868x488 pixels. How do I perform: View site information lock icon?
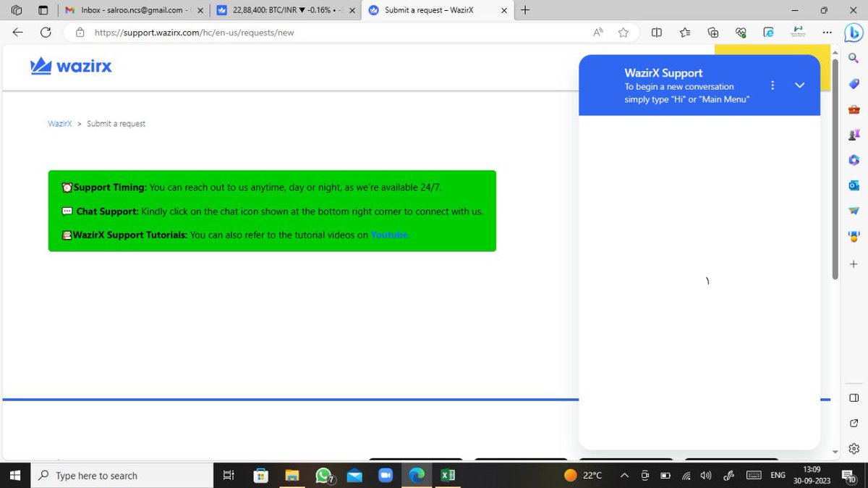[x=80, y=32]
